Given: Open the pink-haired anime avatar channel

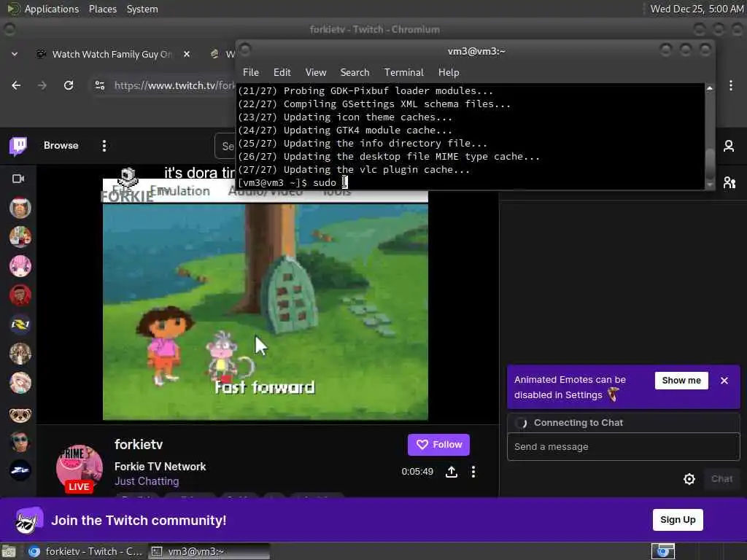Looking at the screenshot, I should [x=20, y=265].
